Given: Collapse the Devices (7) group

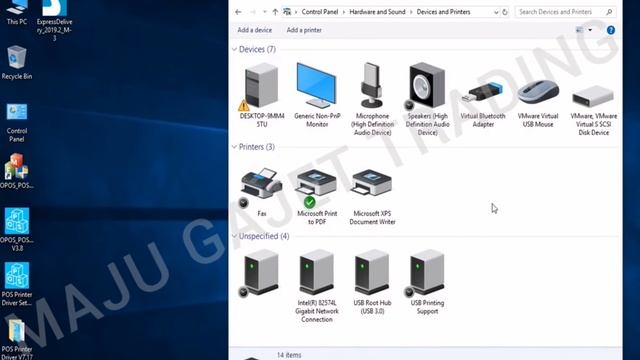Looking at the screenshot, I should (234, 49).
